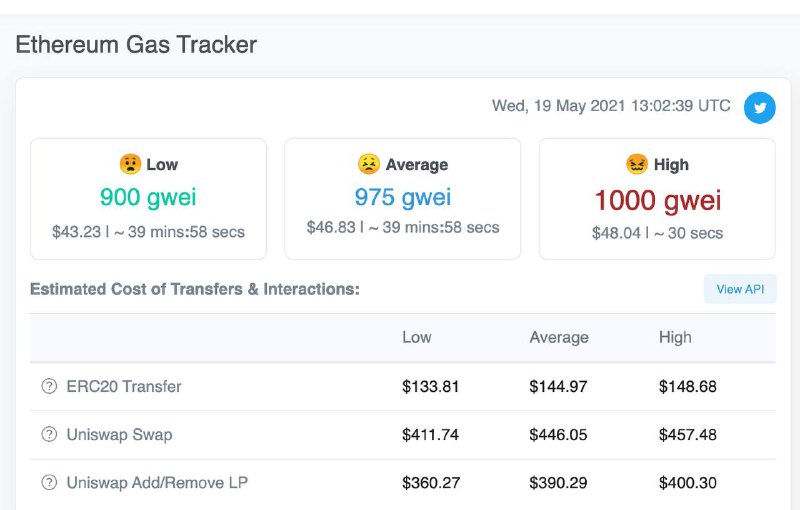Click the $457.48 Uniswap Swap high cost

[x=688, y=435]
